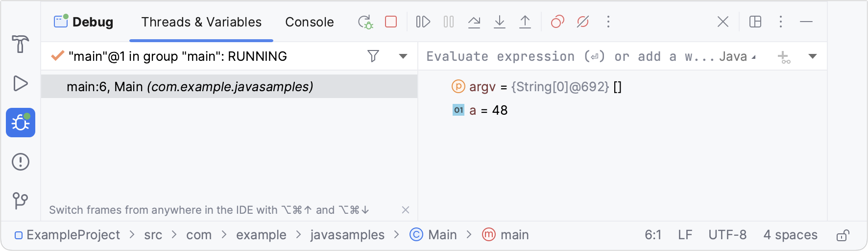Click the Evaluate expression field

[x=570, y=56]
